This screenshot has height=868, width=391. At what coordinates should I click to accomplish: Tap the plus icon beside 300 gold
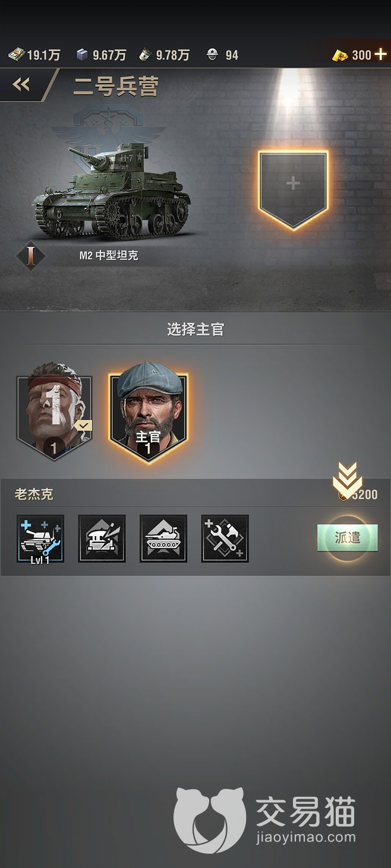[380, 55]
